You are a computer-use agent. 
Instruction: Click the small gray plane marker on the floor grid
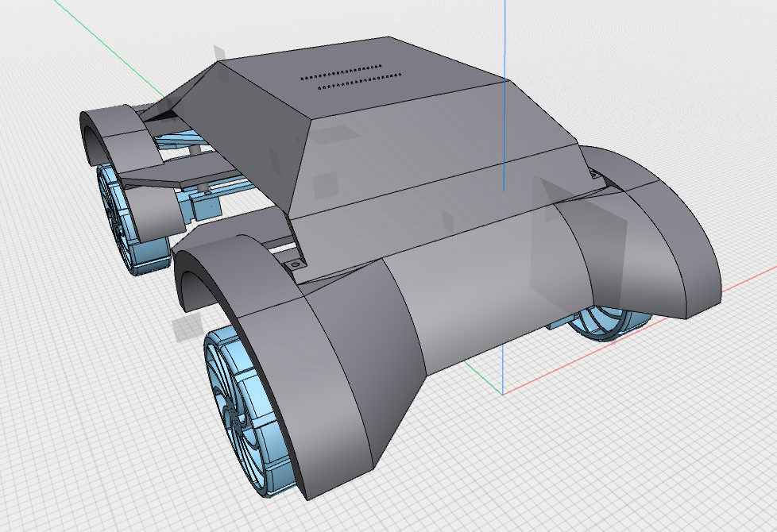tap(184, 329)
